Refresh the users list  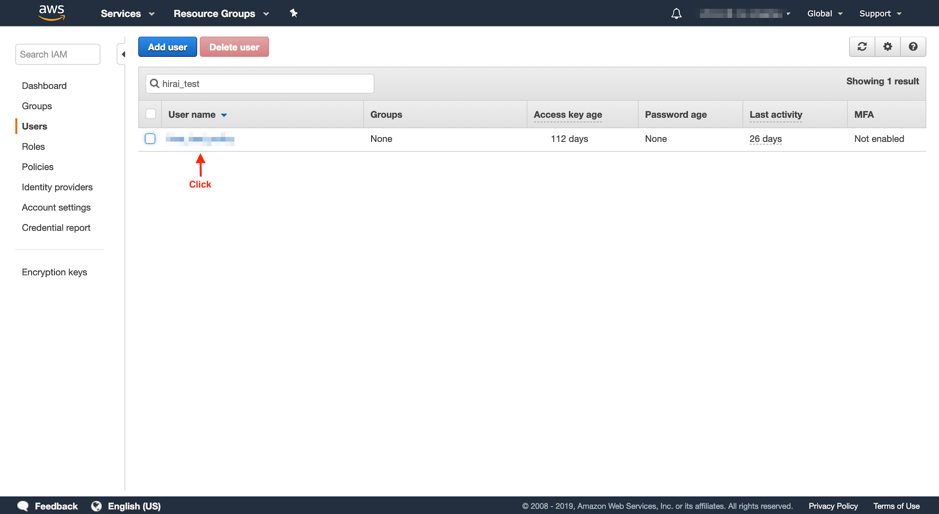(x=862, y=47)
